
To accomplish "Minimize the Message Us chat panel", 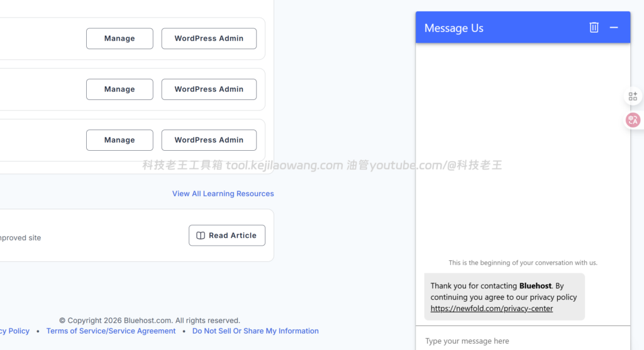I will point(614,28).
